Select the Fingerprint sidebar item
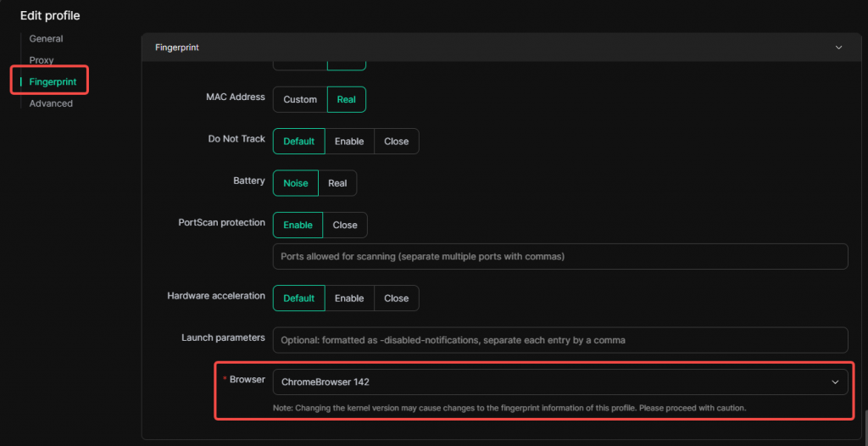The height and width of the screenshot is (446, 868). [x=53, y=82]
